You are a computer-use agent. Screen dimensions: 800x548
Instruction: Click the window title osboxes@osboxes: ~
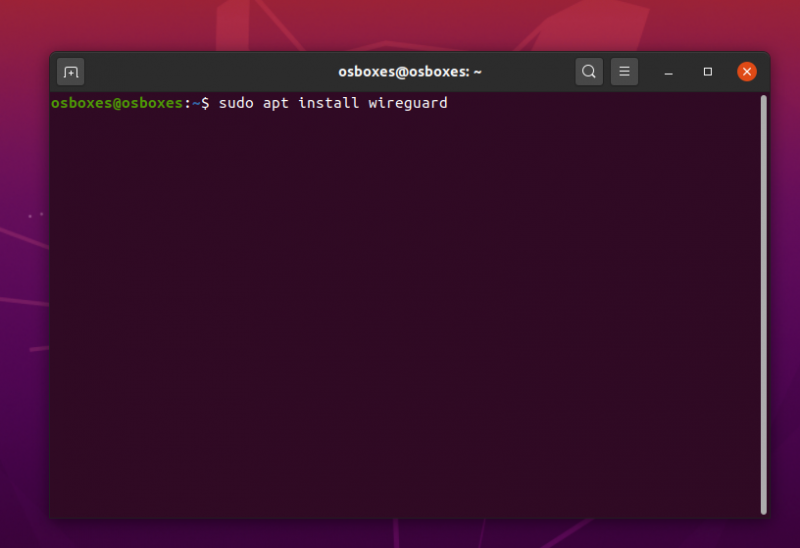(409, 72)
